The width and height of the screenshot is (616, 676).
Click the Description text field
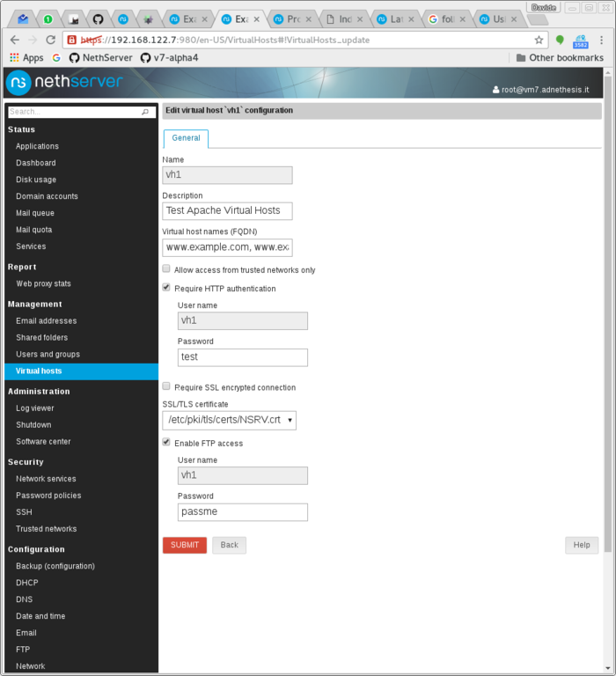(x=227, y=211)
